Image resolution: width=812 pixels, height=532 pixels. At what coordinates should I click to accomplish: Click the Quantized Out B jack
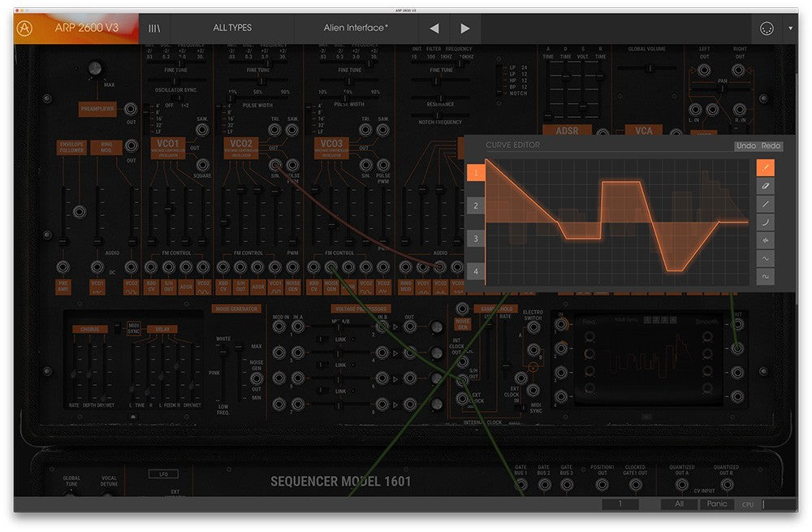tap(727, 485)
